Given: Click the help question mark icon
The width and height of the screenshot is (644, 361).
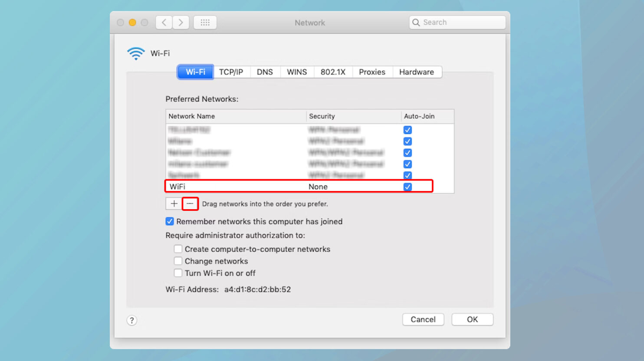Looking at the screenshot, I should point(131,320).
